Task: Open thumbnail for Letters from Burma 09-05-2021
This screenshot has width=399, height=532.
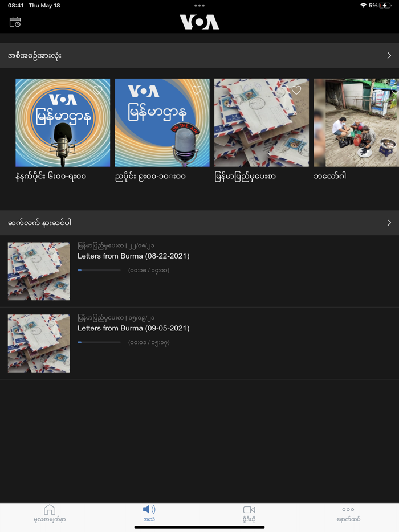Action: click(x=39, y=343)
